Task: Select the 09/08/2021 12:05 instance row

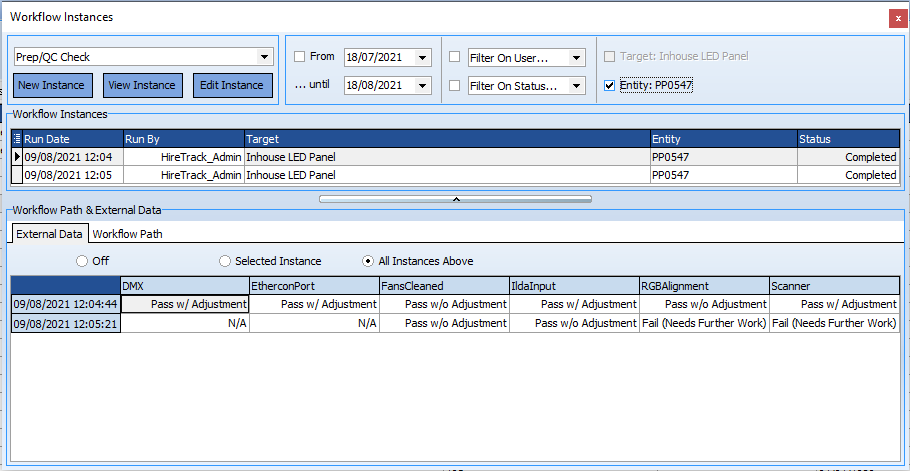Action: (x=68, y=175)
